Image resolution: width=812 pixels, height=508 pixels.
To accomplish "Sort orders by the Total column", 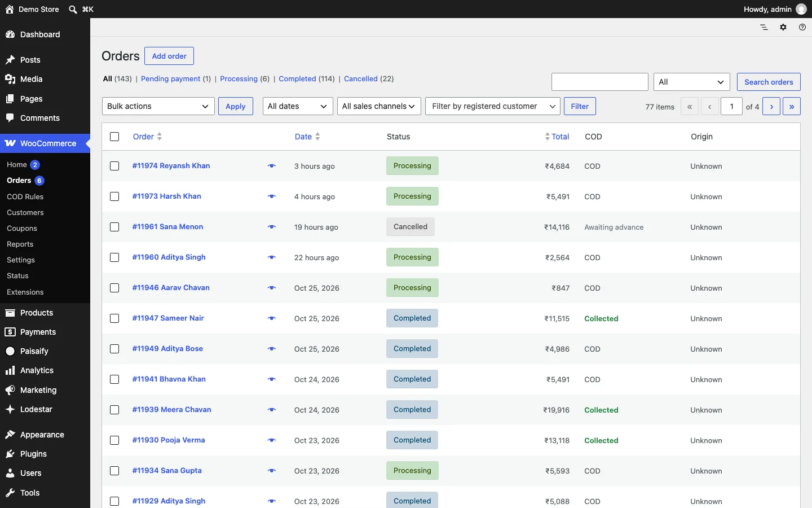I will pyautogui.click(x=557, y=137).
